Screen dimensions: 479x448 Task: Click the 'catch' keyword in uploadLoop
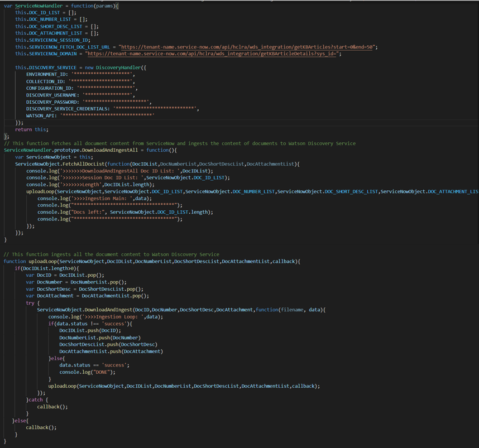point(35,399)
